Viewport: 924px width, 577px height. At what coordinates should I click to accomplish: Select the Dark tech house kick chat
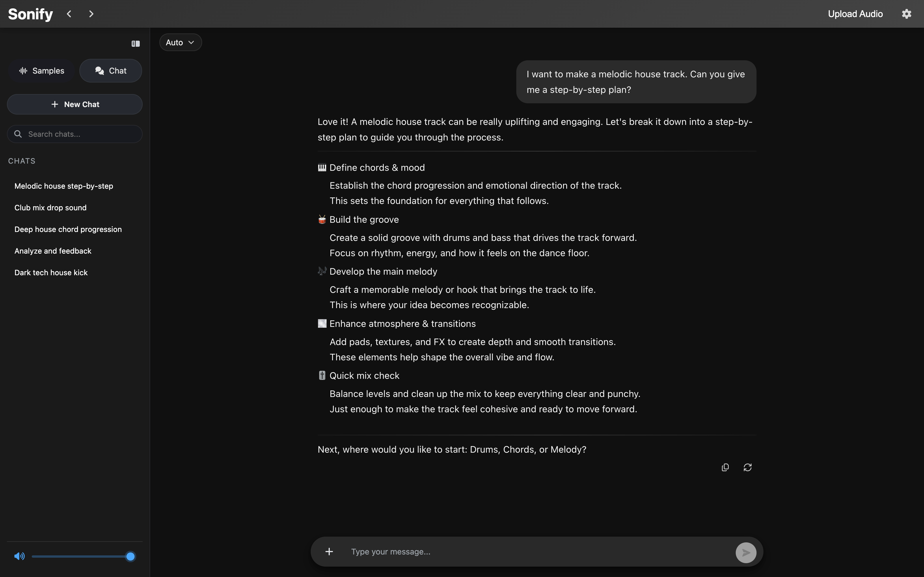click(51, 272)
